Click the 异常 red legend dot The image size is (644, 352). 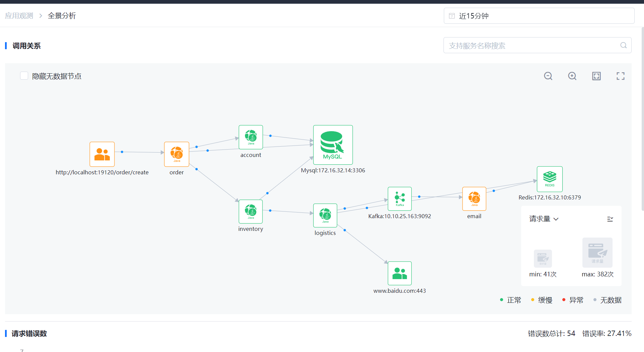click(x=564, y=300)
